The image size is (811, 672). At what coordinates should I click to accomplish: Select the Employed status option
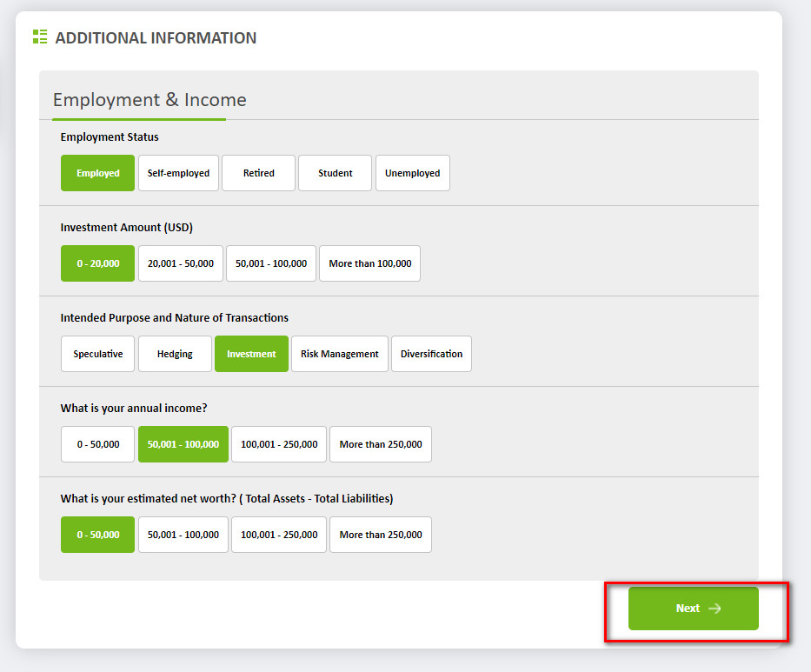click(x=97, y=173)
